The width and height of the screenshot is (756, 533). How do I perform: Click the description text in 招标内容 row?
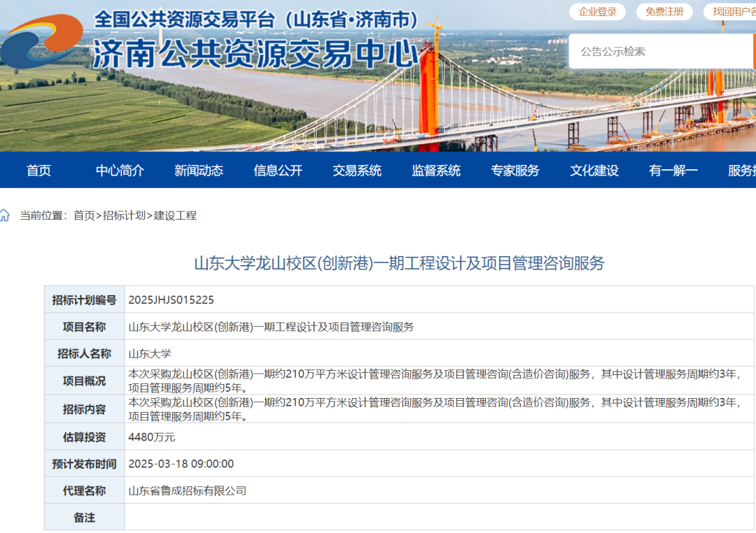point(435,409)
